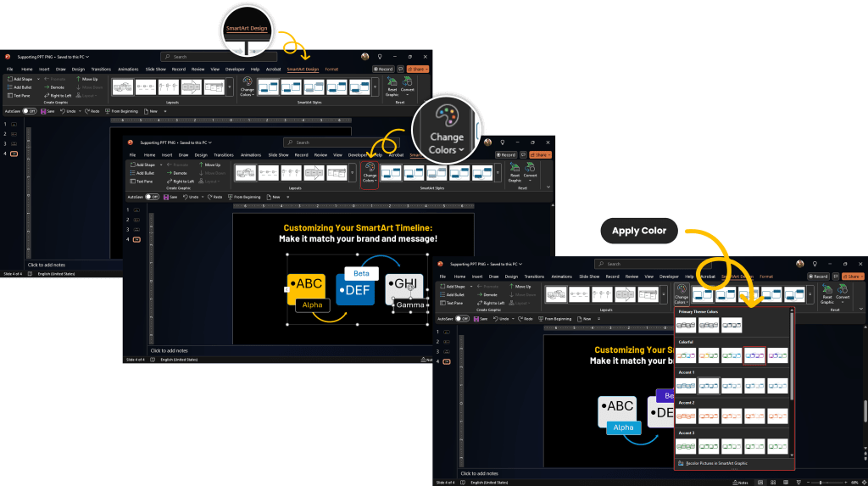Click Recolor Pictures in SmartArt Graphic
The image size is (868, 486).
coord(715,464)
